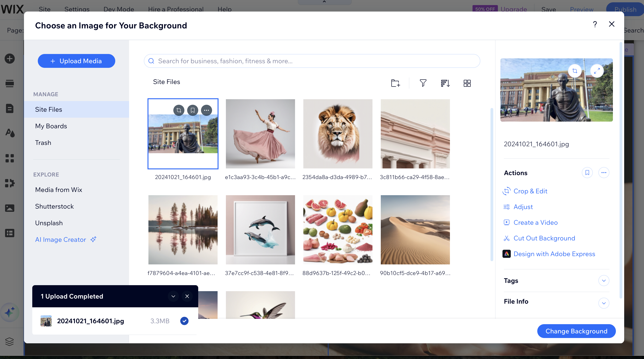
Task: Open the sort options for Site Files
Action: 445,83
